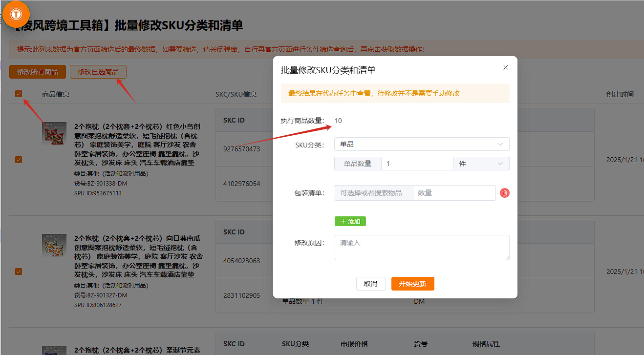This screenshot has height=355, width=644.
Task: Open the SKU分类 dropdown showing 单品
Action: [x=421, y=144]
